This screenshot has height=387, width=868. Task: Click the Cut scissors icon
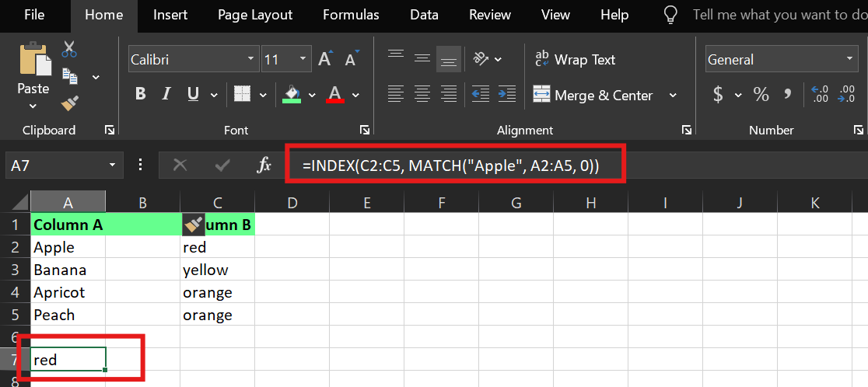(69, 49)
